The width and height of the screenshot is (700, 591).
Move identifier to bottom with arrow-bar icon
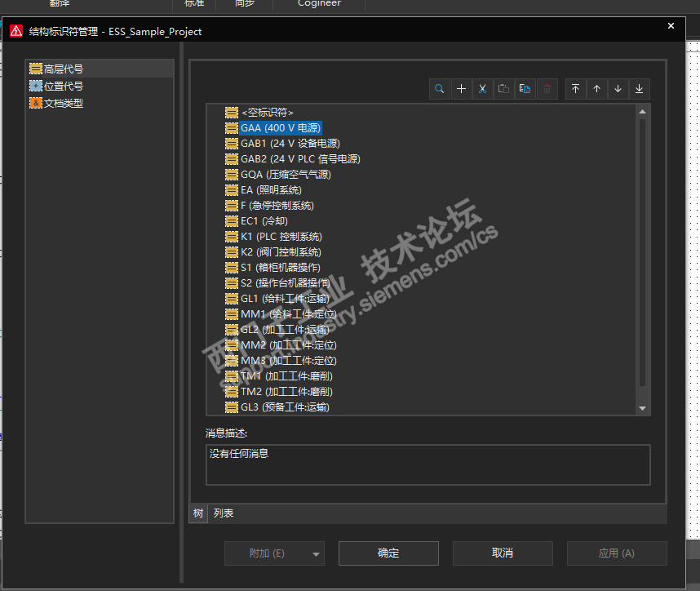pyautogui.click(x=640, y=89)
